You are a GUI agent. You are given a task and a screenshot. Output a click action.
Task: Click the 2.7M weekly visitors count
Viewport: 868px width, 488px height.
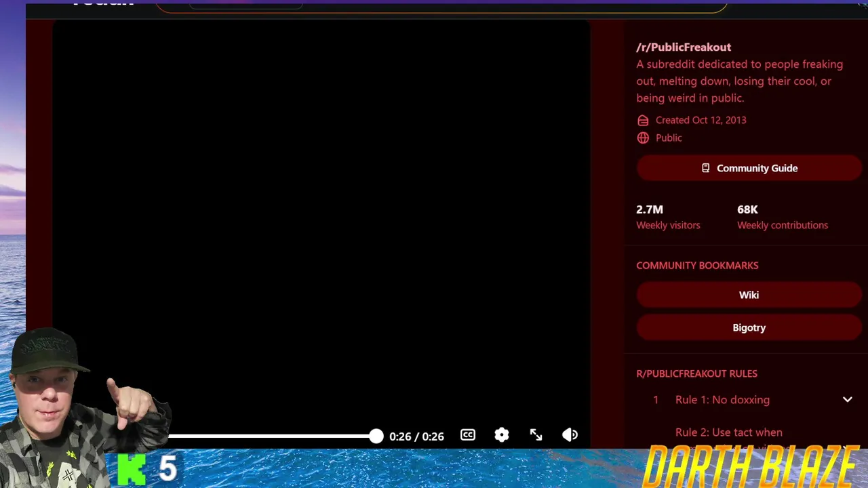tap(650, 209)
